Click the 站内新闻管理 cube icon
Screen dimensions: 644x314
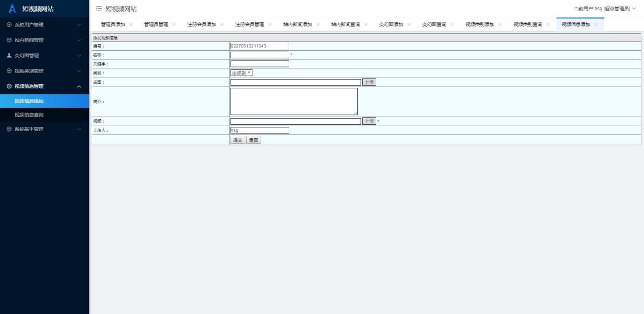pyautogui.click(x=9, y=40)
